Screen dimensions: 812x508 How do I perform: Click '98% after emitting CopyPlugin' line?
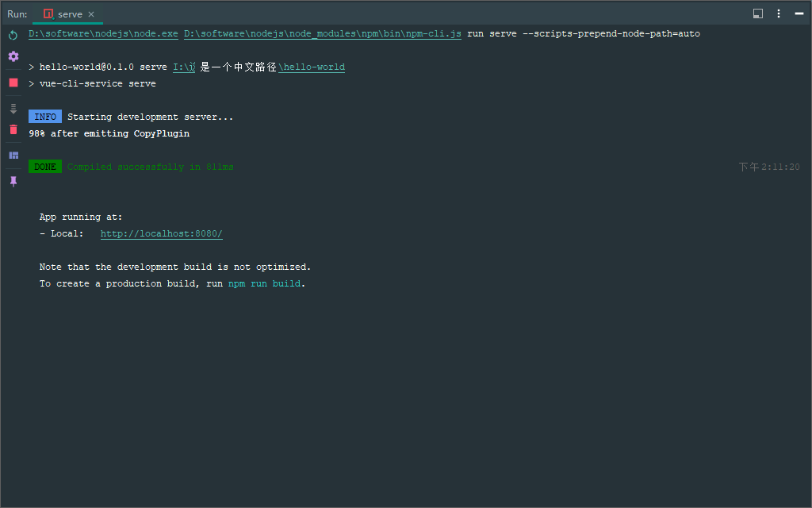(x=109, y=133)
